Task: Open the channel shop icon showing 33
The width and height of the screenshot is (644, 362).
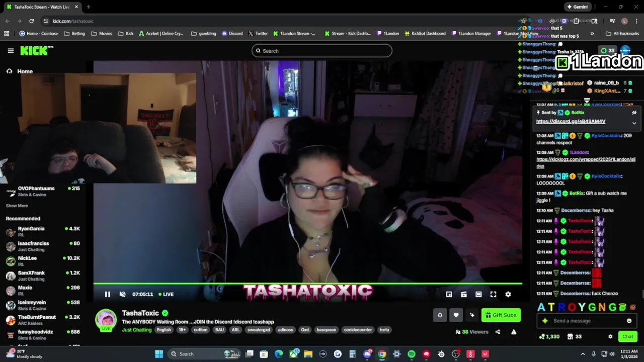Action: [x=575, y=336]
